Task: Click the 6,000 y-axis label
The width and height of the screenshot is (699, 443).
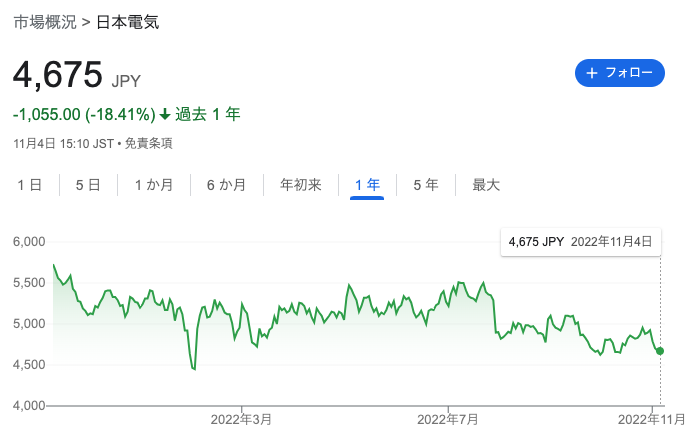Action: tap(29, 242)
